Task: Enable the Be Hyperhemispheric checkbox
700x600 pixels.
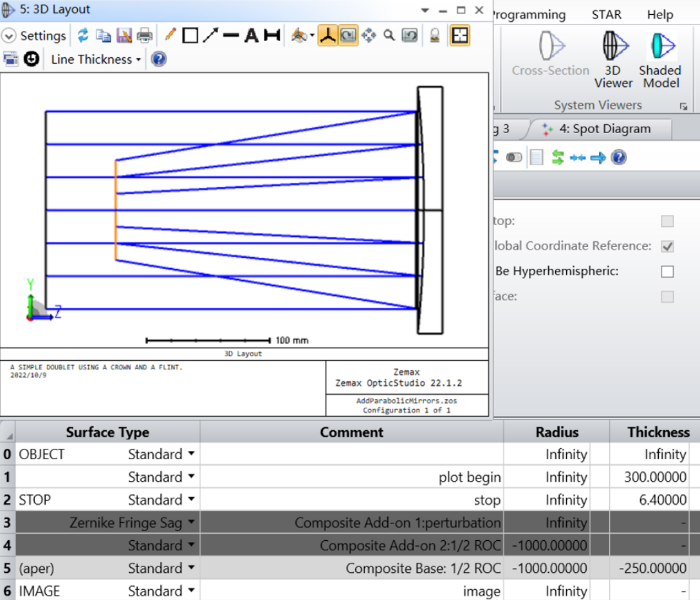Action: [667, 271]
